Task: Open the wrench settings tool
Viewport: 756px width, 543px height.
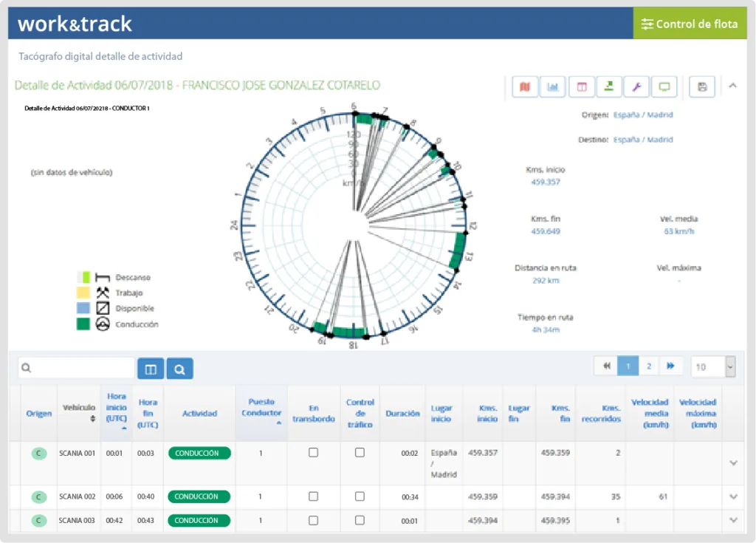Action: [636, 87]
